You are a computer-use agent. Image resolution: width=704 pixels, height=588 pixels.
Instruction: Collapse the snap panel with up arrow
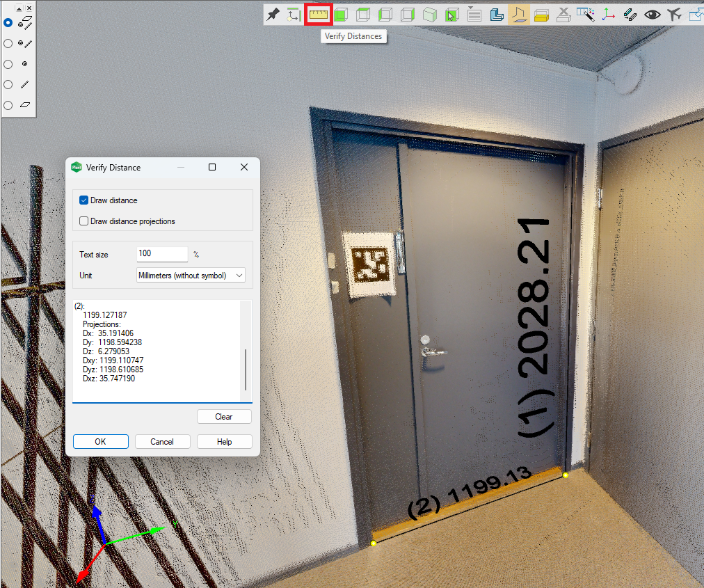coord(19,8)
